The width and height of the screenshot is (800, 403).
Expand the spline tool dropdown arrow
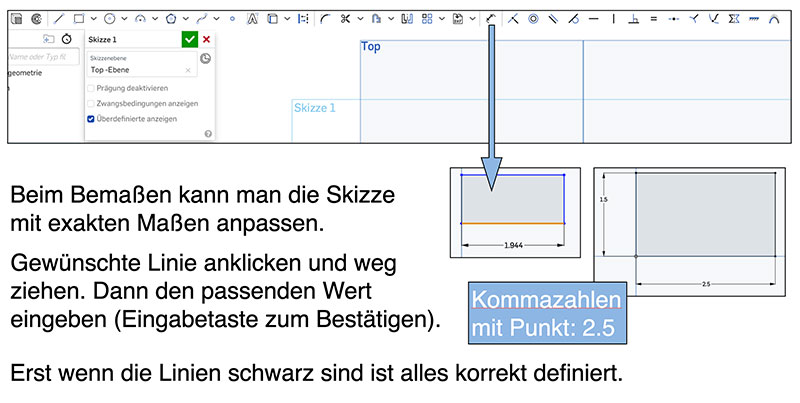[x=217, y=18]
